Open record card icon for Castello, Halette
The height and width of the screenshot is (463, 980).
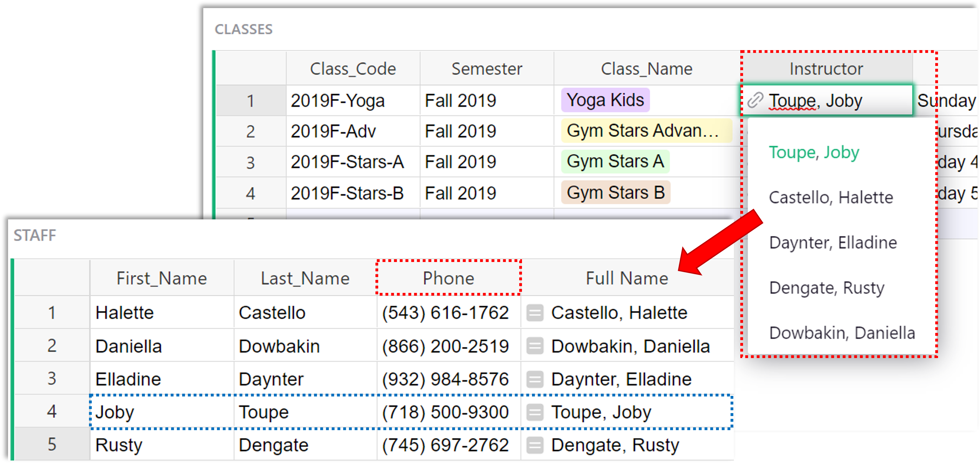535,313
